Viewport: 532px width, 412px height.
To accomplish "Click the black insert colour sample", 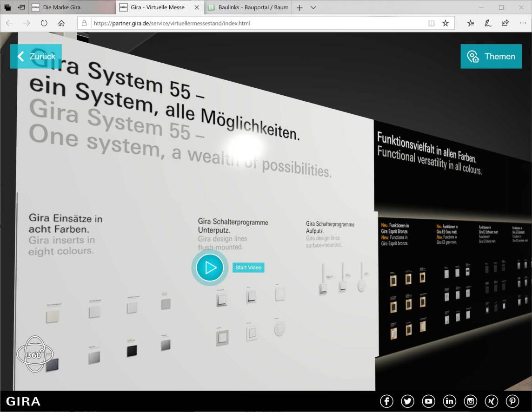I will tap(132, 351).
